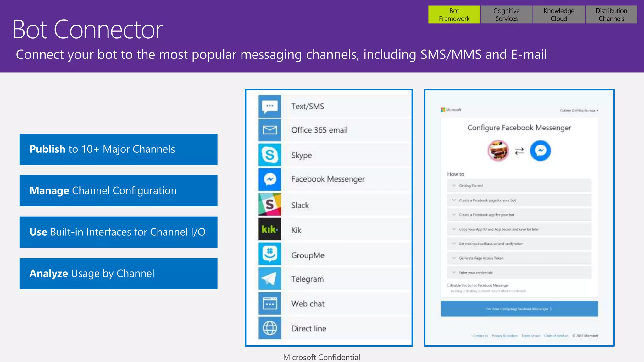Select the Text/SMS channel icon
This screenshot has height=362, width=644.
pos(270,106)
